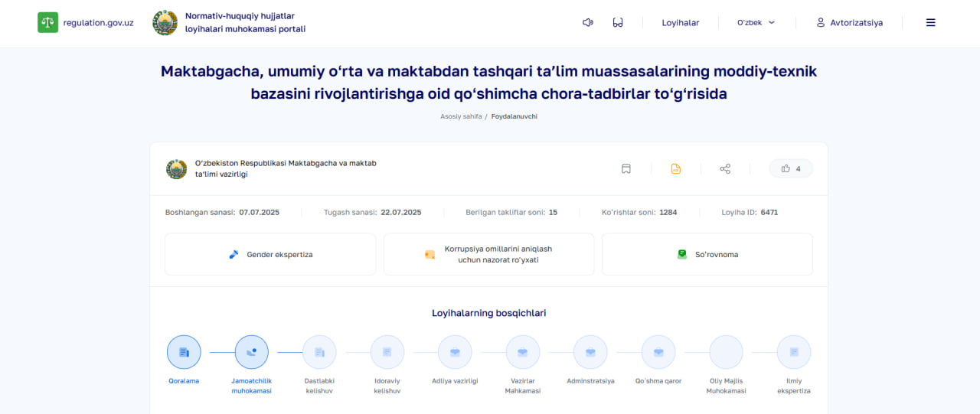Screen dimensions: 980x414
Task: Open the So'rovnoma card
Action: click(707, 254)
